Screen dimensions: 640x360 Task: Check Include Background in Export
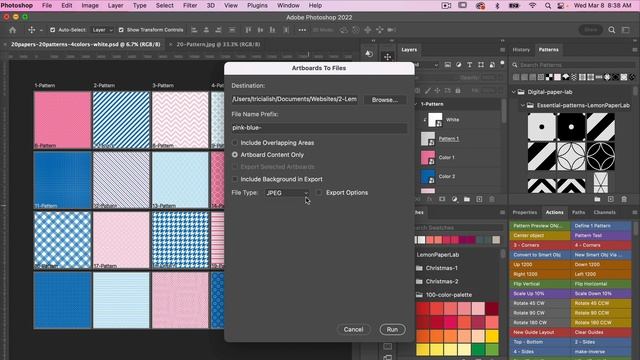coord(235,179)
